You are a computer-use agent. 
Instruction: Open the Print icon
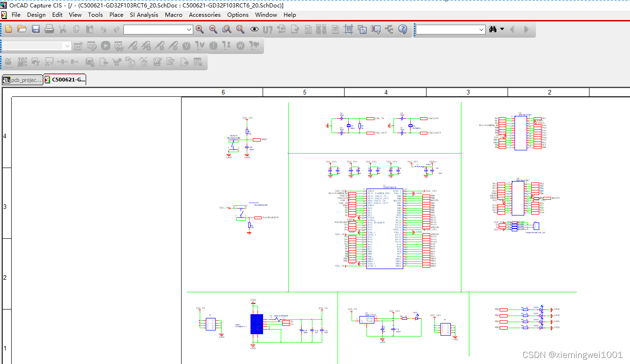48,29
